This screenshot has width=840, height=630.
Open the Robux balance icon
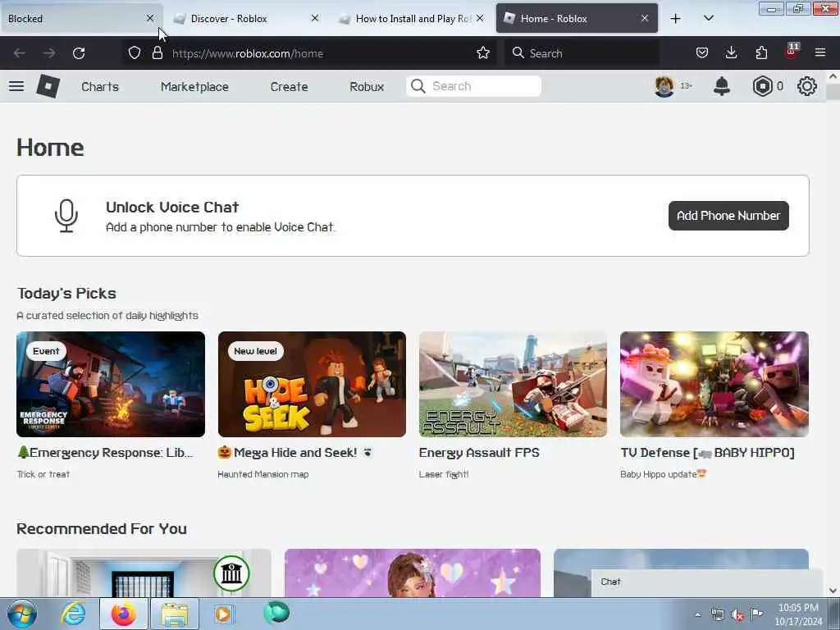click(762, 86)
